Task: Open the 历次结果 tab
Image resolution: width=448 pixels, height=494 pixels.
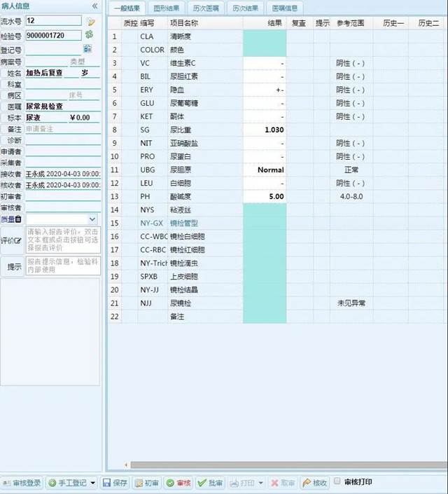Action: coord(245,8)
